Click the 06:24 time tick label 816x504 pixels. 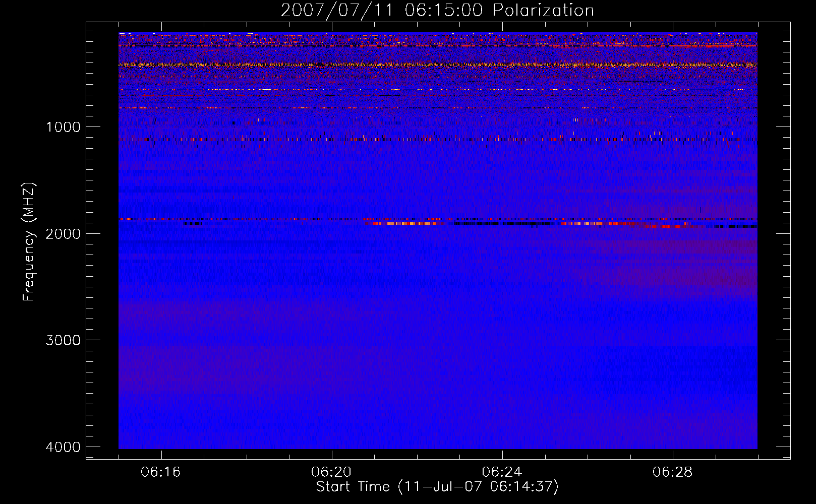(502, 472)
